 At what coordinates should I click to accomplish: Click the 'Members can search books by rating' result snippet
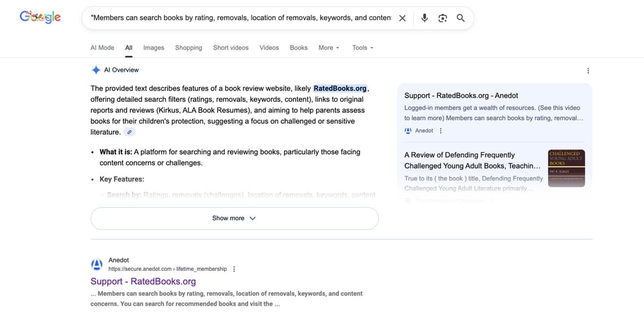pos(227,299)
